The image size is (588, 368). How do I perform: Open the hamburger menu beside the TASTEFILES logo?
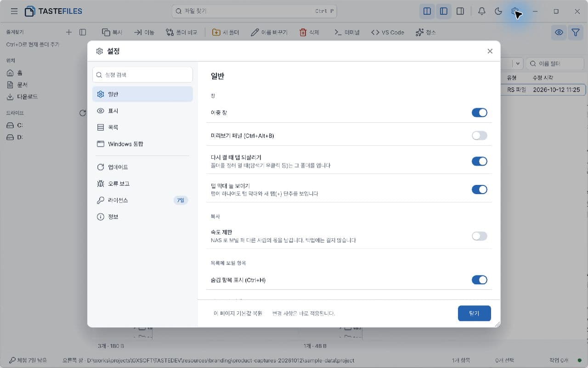pos(14,11)
